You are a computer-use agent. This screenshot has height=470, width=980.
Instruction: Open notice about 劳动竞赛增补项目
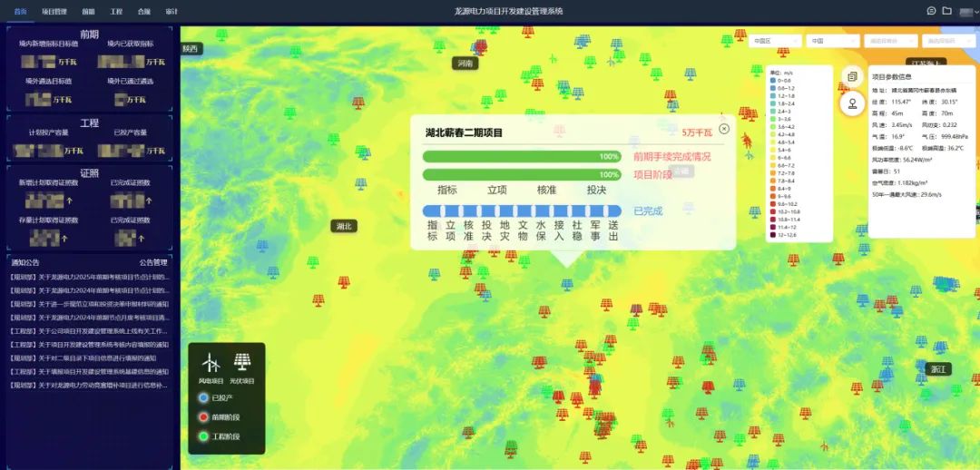[89, 386]
